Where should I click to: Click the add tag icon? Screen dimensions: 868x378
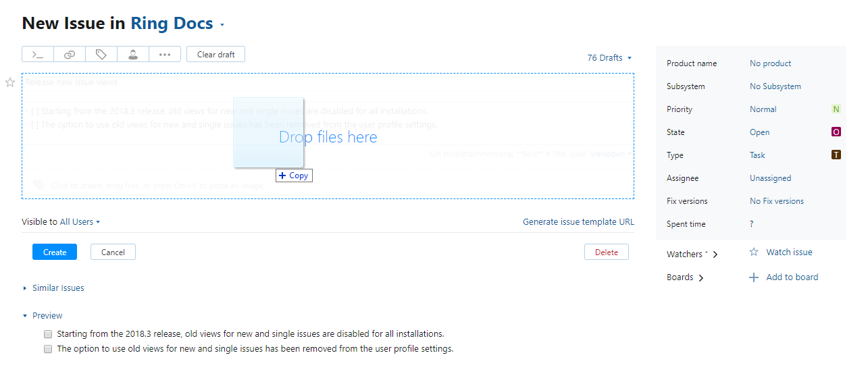tap(101, 55)
